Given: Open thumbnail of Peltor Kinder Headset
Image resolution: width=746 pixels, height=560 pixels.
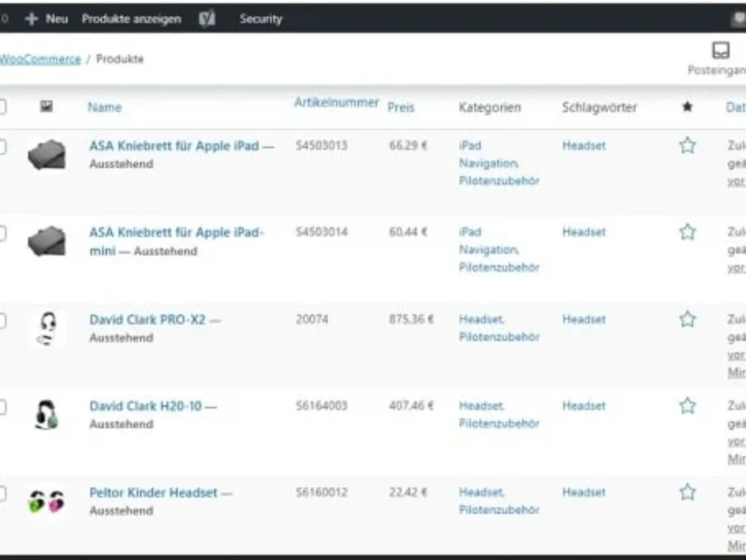Looking at the screenshot, I should pos(46,502).
